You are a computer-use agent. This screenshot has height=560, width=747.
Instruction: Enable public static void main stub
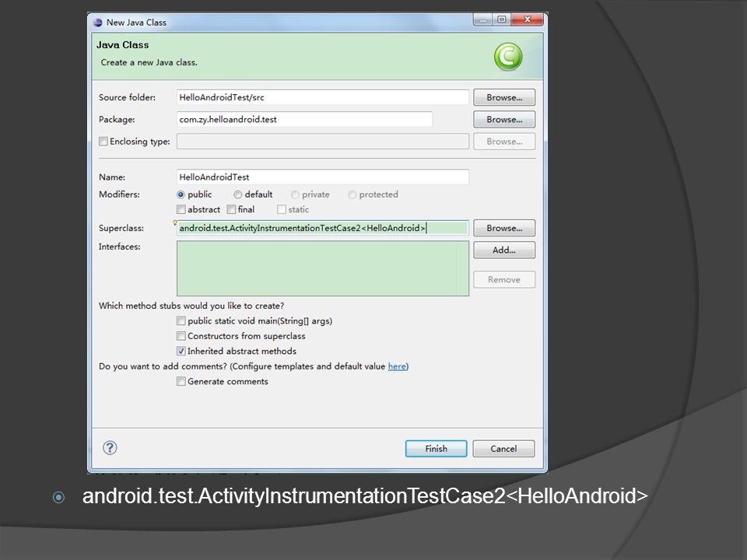click(x=181, y=321)
